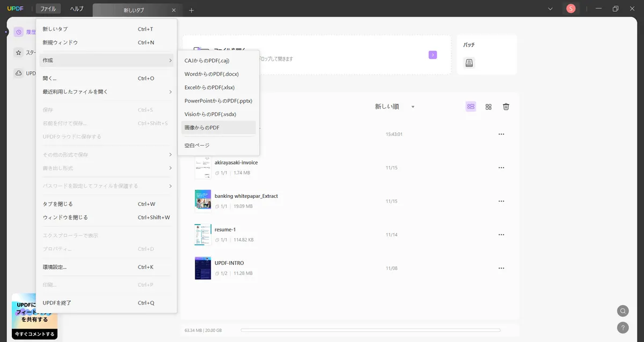The width and height of the screenshot is (644, 342).
Task: Click the 63.34 MB | 20.00 GB storage text
Action: (x=203, y=330)
